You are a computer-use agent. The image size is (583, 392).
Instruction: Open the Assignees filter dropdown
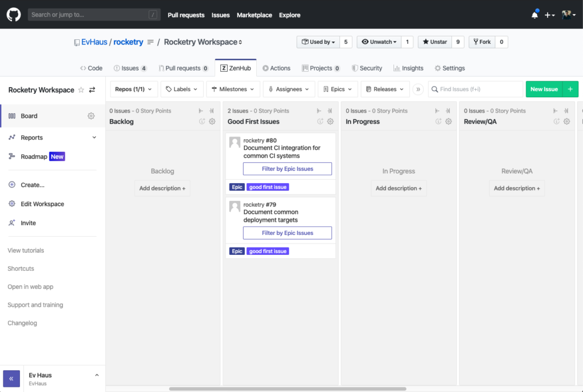pyautogui.click(x=289, y=89)
